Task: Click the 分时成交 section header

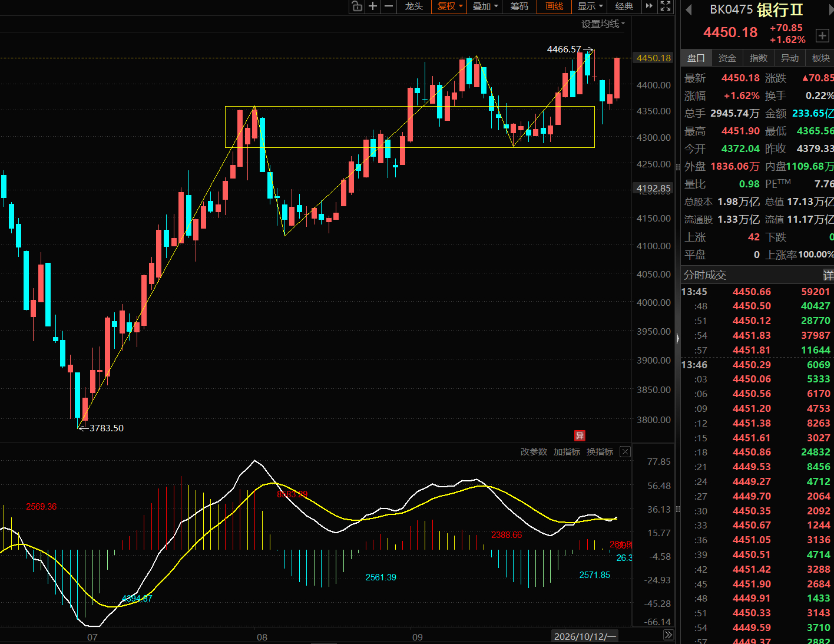Action: (x=705, y=275)
